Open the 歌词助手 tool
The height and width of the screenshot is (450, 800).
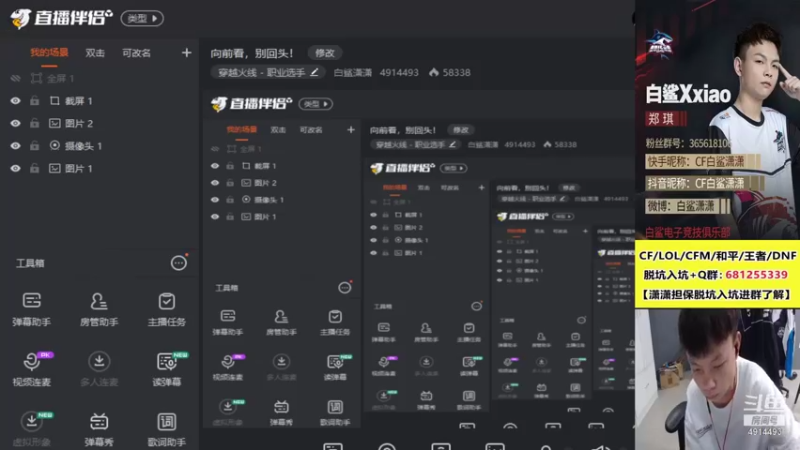click(x=166, y=429)
